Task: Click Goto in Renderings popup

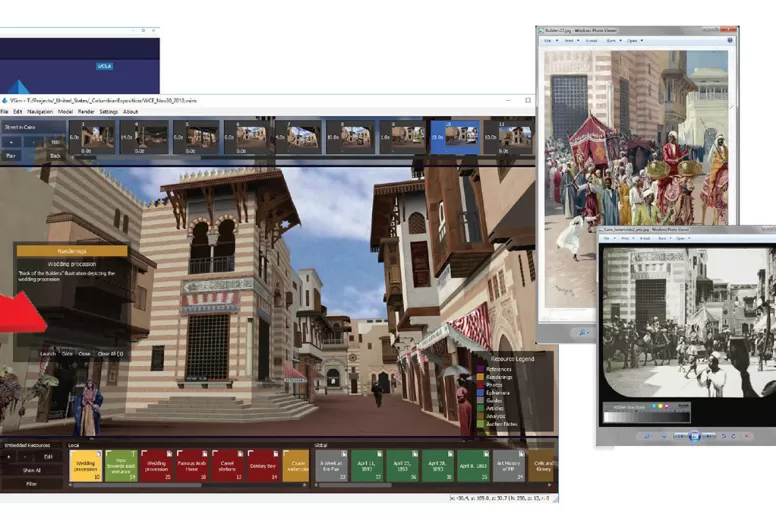Action: click(67, 354)
